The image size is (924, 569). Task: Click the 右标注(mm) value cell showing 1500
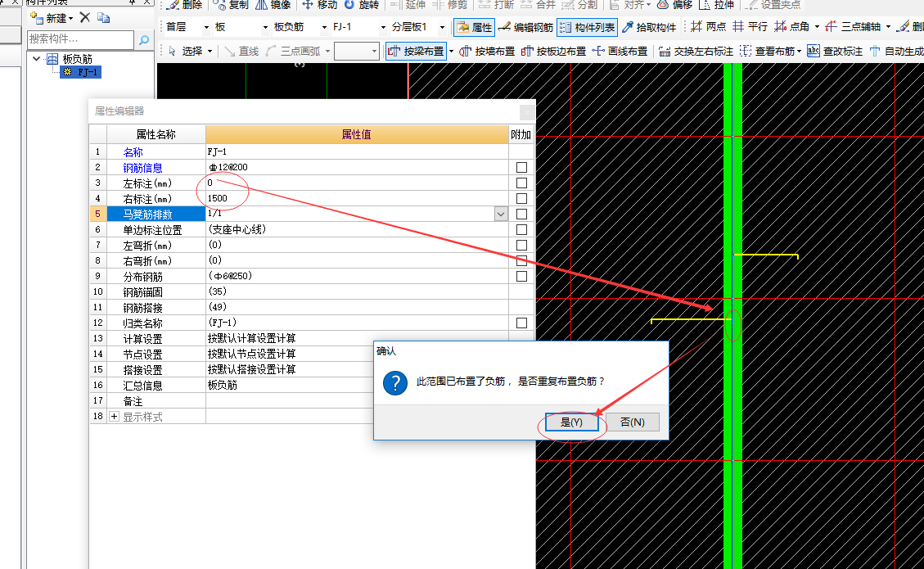tap(357, 199)
